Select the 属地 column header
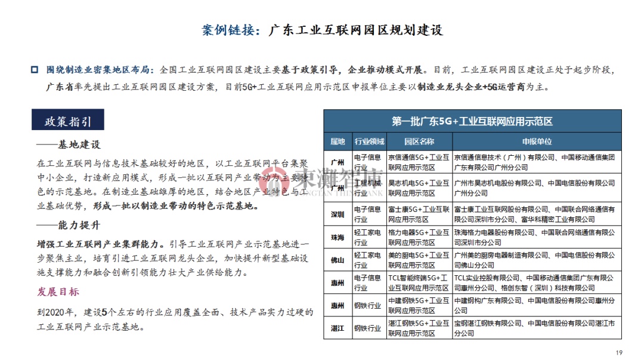Screen dimensions: 644x363 [x=338, y=142]
